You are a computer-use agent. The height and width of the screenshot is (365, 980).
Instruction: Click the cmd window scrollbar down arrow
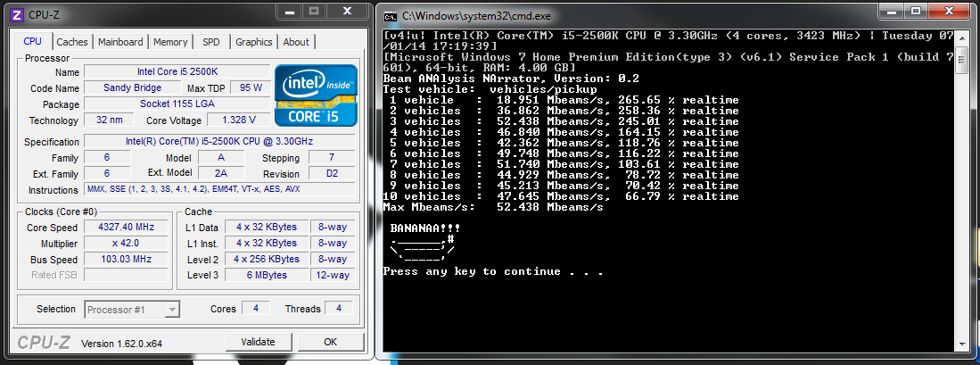tap(960, 344)
